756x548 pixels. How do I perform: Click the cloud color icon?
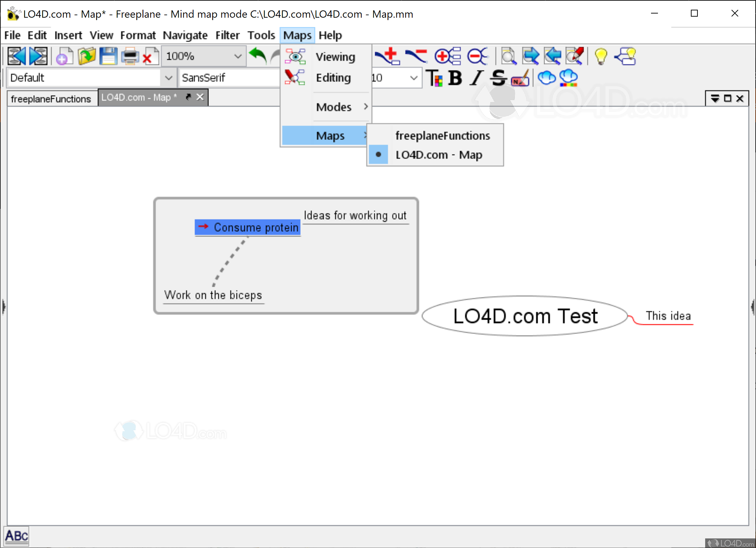569,78
